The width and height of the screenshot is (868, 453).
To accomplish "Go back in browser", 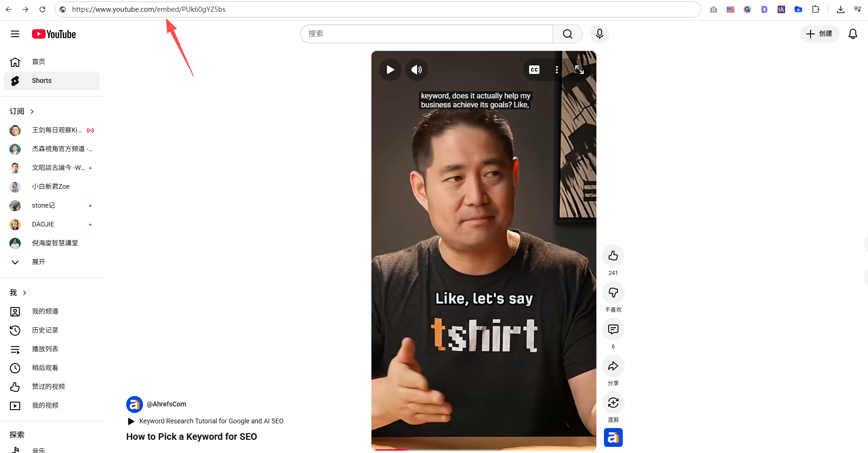I will (x=8, y=9).
